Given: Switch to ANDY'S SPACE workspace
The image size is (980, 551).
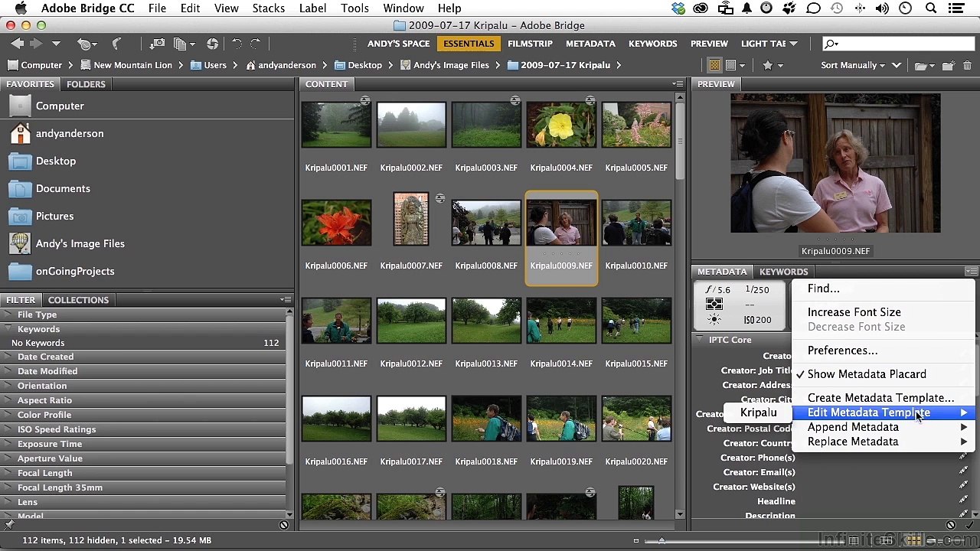Looking at the screenshot, I should click(x=398, y=44).
